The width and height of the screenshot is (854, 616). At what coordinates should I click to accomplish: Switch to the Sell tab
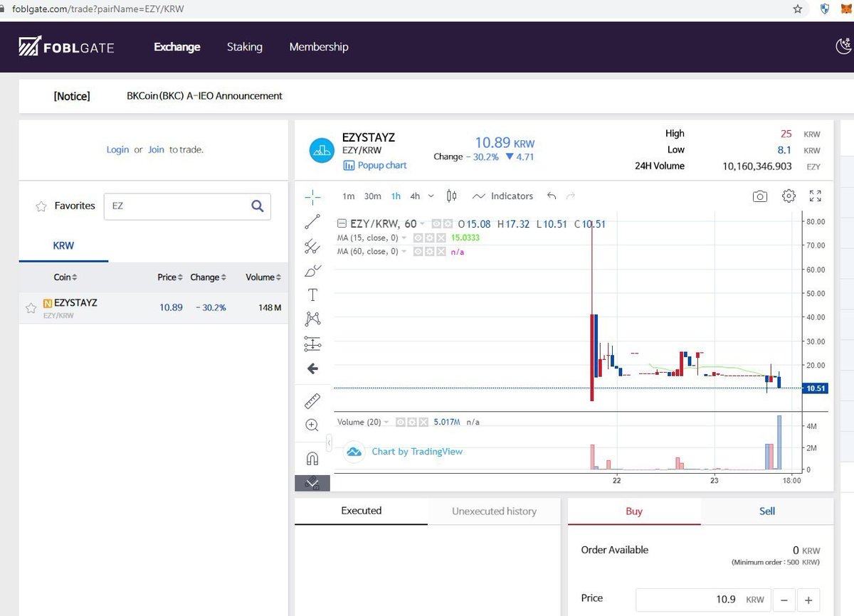(x=767, y=511)
